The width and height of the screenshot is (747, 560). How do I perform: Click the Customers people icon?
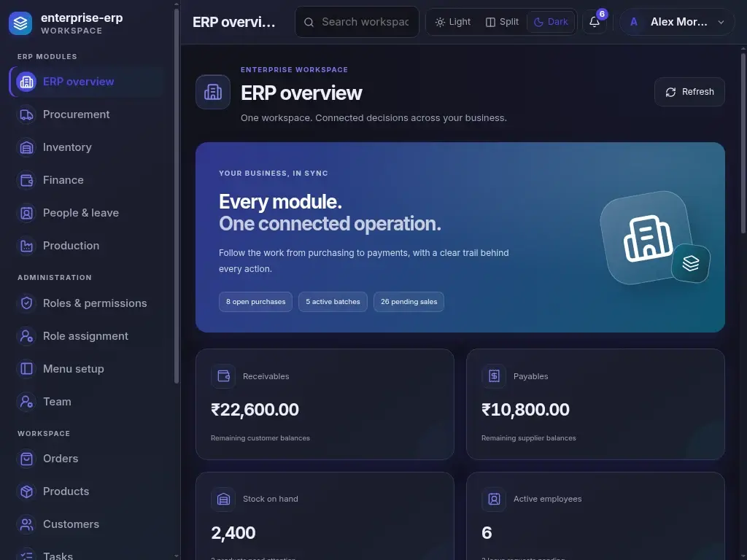27,524
